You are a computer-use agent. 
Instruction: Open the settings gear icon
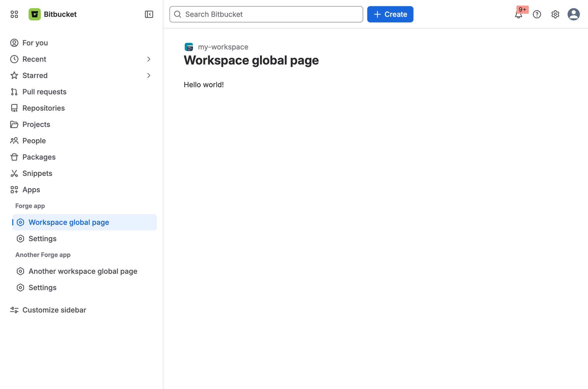coord(555,14)
